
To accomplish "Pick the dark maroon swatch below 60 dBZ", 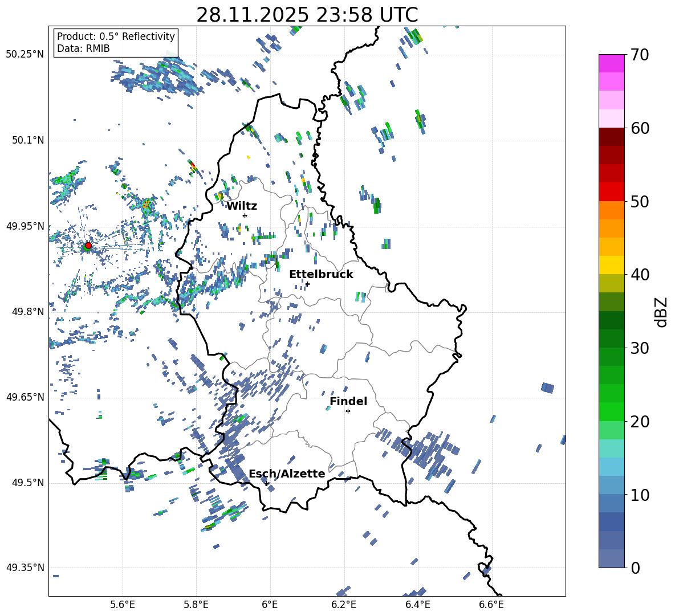I will pyautogui.click(x=612, y=137).
